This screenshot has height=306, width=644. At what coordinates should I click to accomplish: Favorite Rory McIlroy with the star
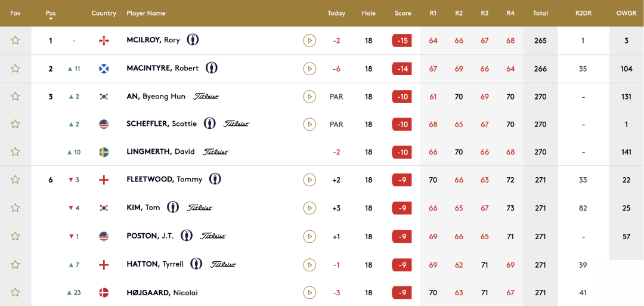tap(16, 41)
